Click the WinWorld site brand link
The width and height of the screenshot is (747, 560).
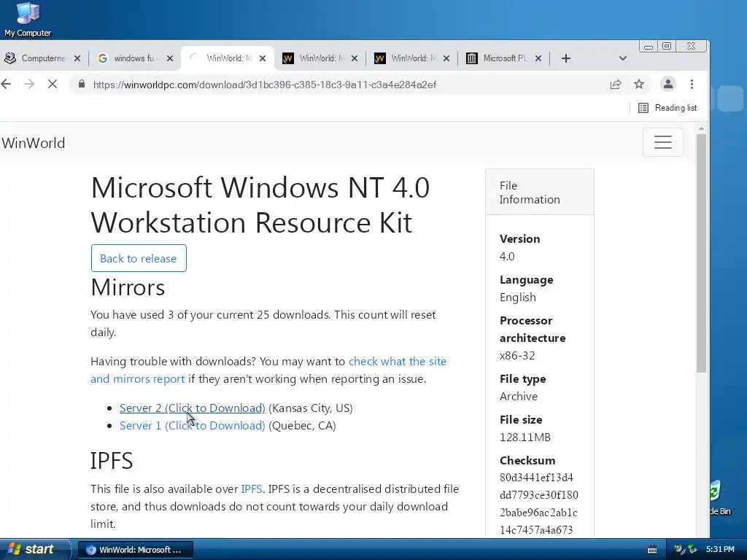coord(34,143)
